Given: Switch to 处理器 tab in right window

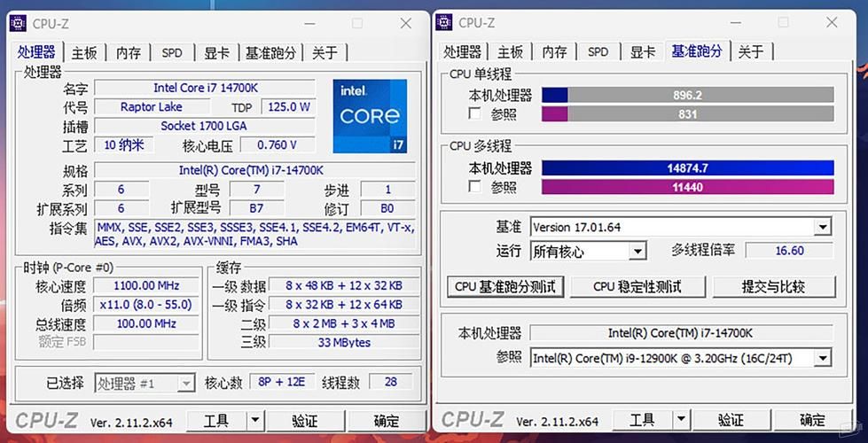Looking at the screenshot, I should [x=463, y=52].
